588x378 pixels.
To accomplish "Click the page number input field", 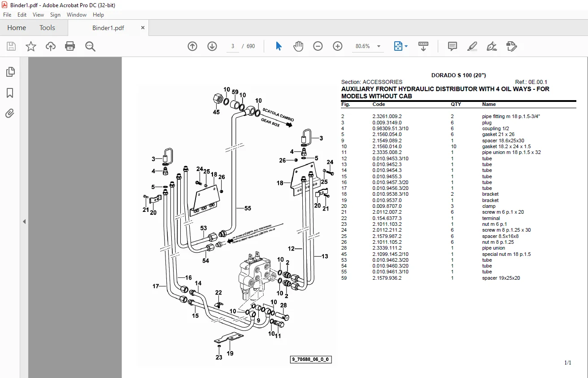I will point(233,46).
